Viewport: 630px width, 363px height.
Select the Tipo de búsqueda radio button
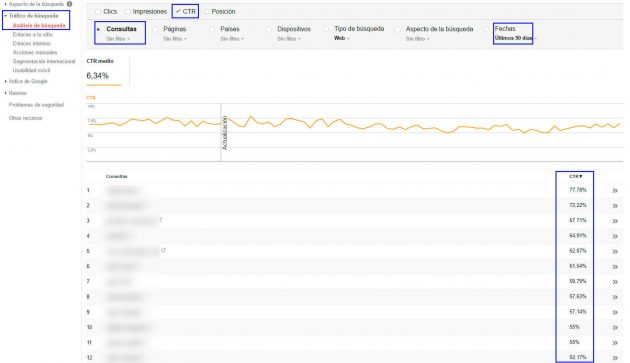point(326,29)
